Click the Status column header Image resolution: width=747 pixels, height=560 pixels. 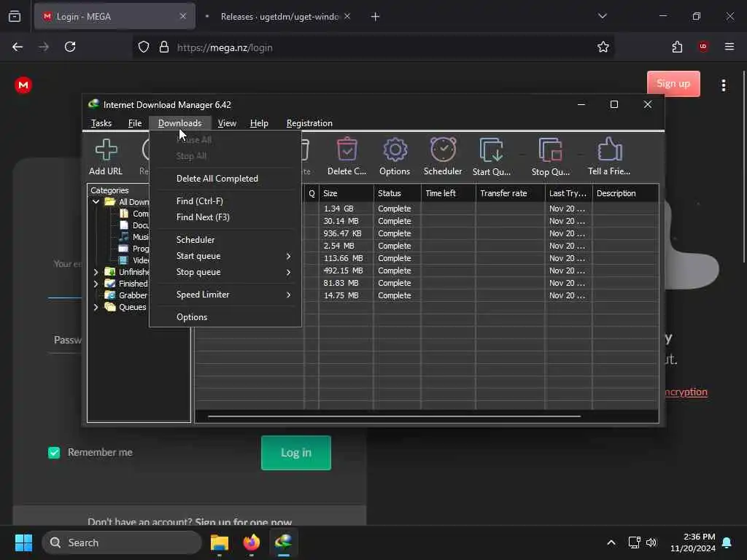coord(397,193)
